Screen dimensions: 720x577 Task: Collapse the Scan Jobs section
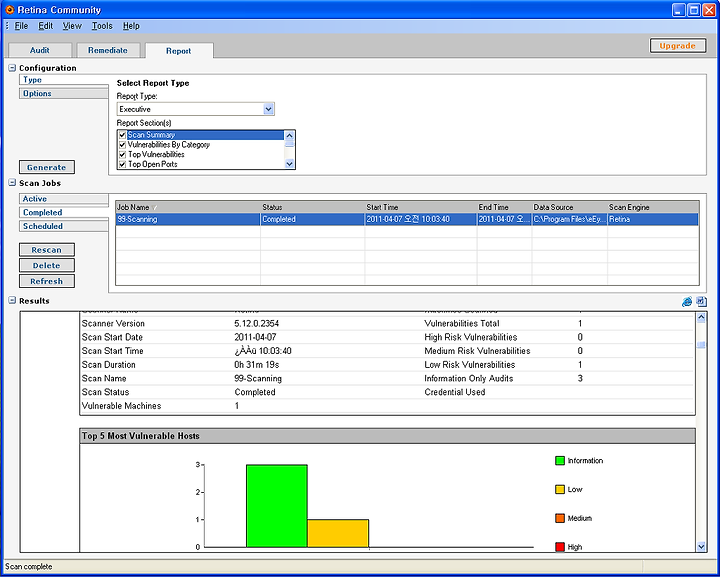pos(12,183)
